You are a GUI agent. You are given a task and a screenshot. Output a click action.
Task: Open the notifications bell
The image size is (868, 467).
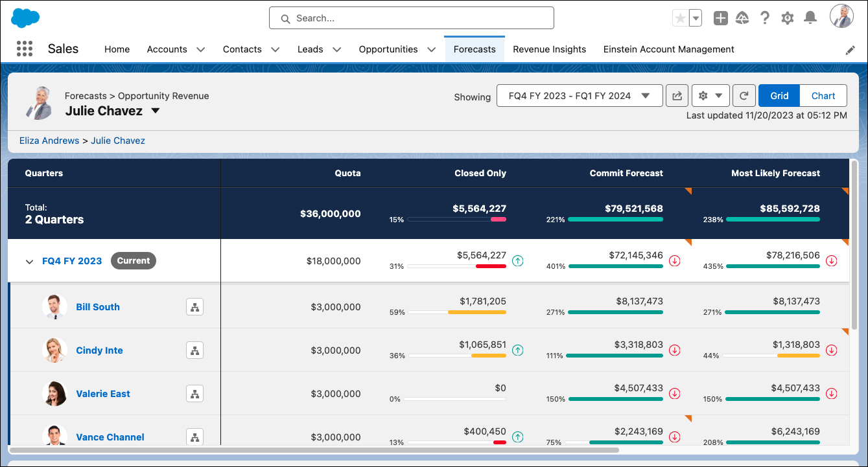(810, 18)
